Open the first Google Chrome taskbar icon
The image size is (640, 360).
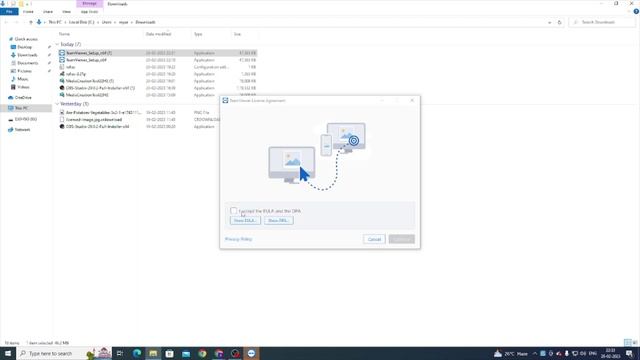click(202, 353)
